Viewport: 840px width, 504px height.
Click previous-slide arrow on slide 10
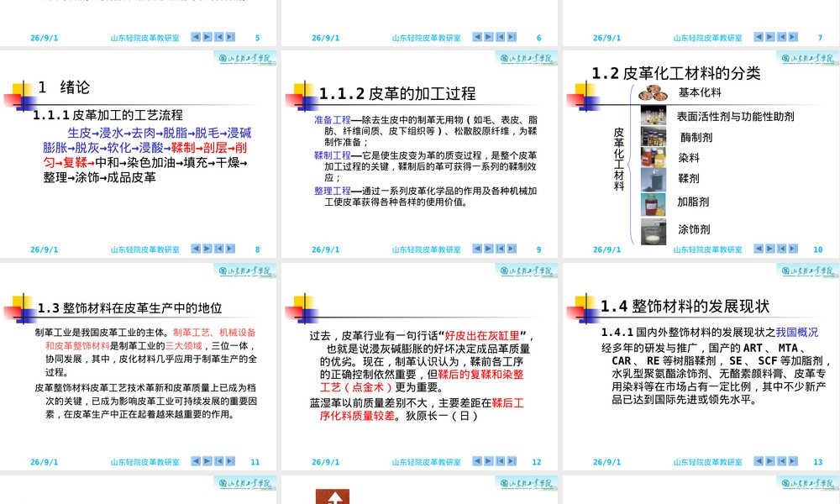pos(758,249)
